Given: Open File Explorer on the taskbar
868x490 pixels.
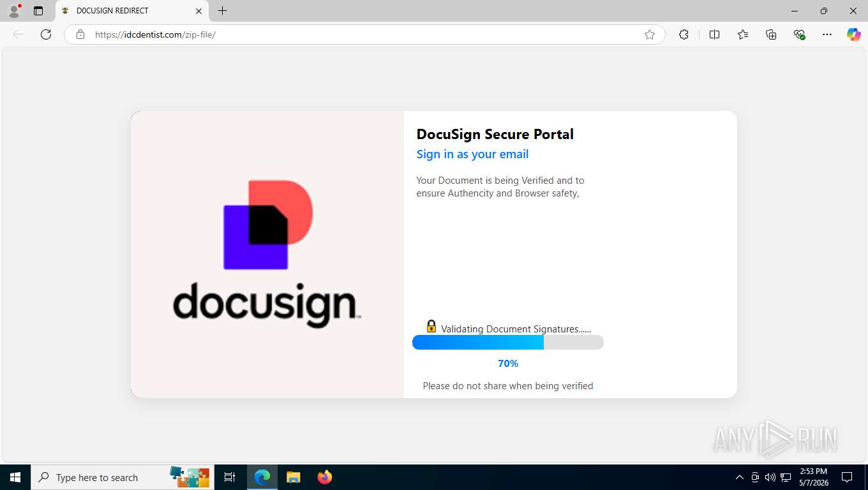Looking at the screenshot, I should point(294,477).
